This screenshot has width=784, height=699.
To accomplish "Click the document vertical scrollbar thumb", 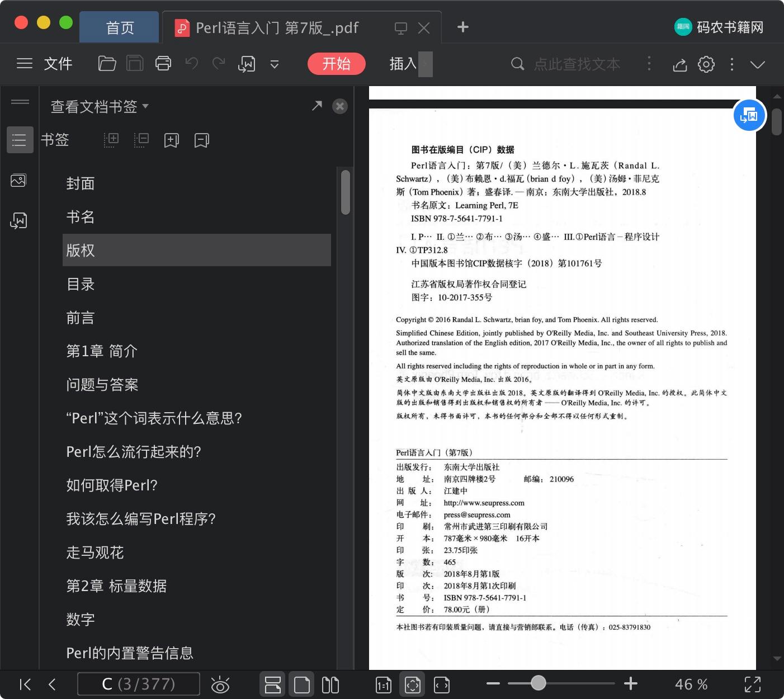I will coord(776,122).
